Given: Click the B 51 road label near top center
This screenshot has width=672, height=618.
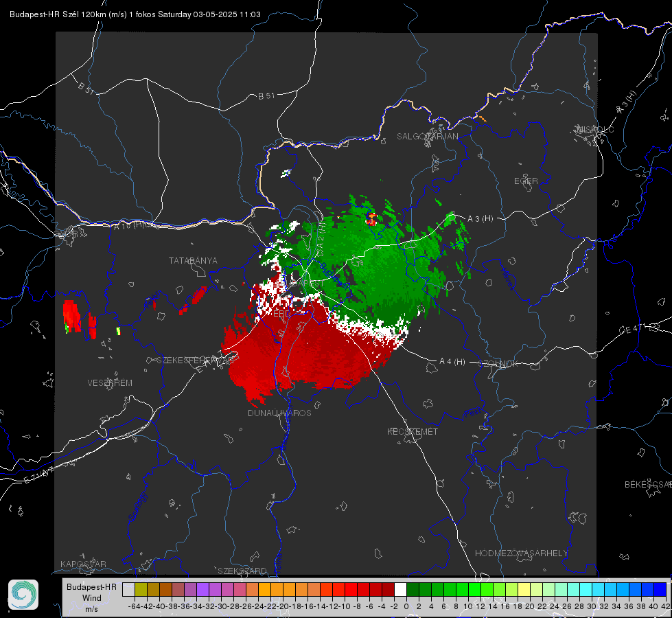Looking at the screenshot, I should [x=266, y=96].
